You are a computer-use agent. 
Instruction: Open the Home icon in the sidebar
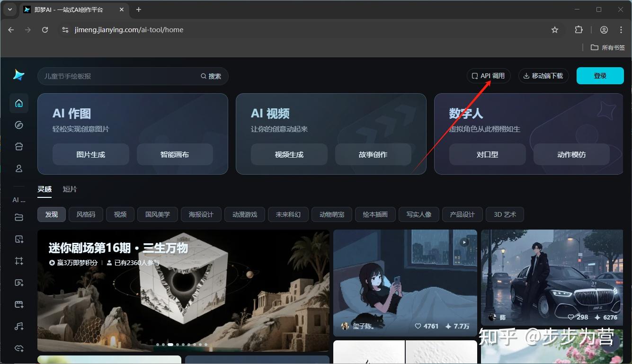coord(19,103)
